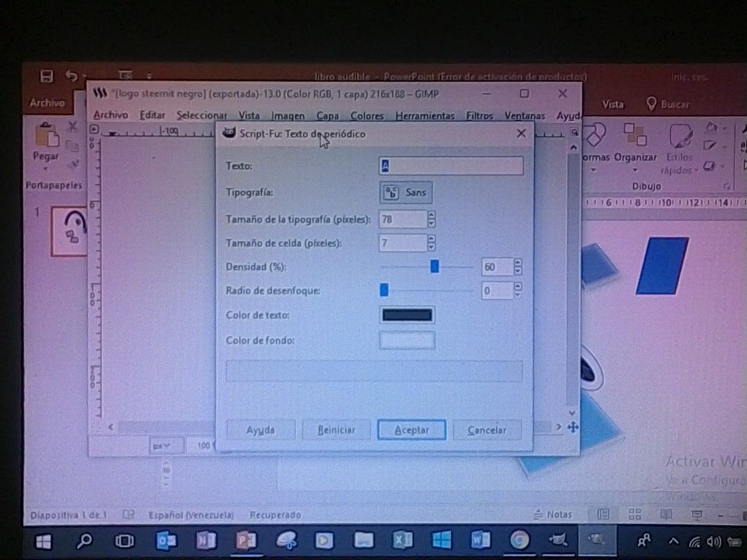Open the Dibujo group dialog launcher

pos(727,187)
